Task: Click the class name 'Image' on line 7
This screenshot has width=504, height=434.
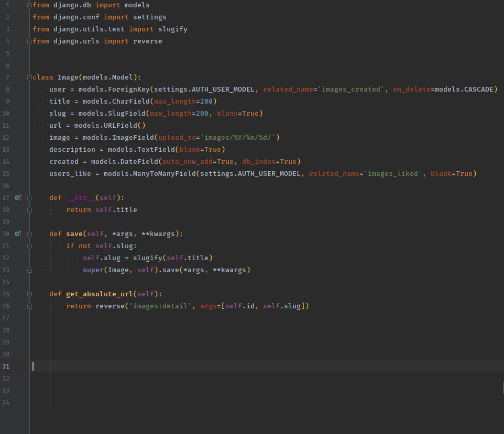Action: [x=68, y=77]
